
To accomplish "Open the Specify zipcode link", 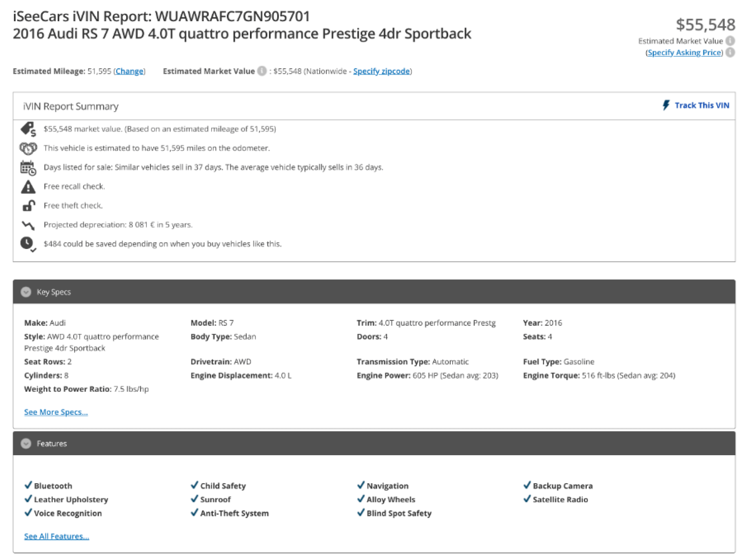I will [381, 71].
